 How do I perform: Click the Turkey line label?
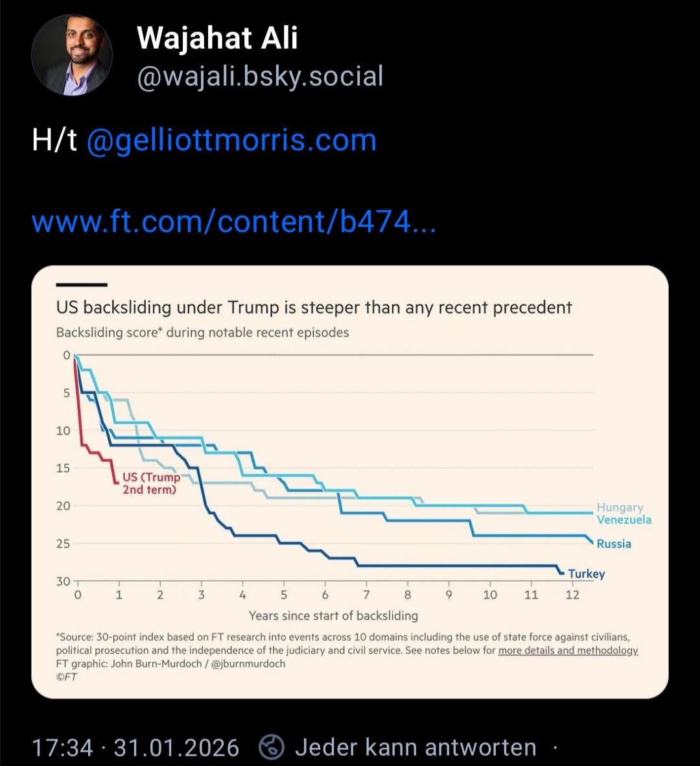[586, 574]
